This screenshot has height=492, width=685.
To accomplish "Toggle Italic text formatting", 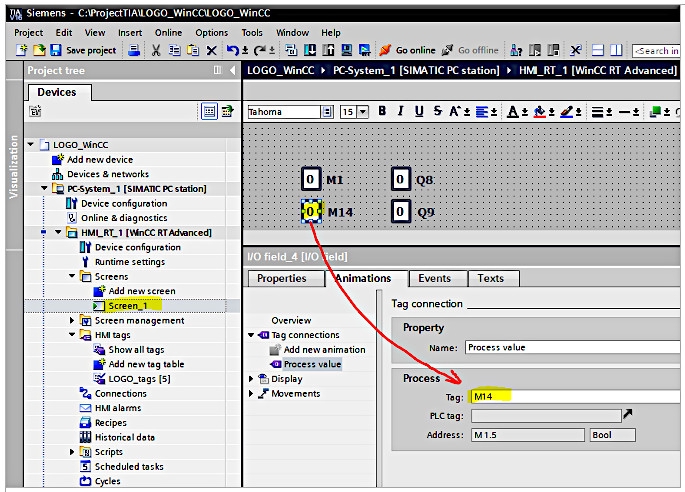I will pos(400,111).
